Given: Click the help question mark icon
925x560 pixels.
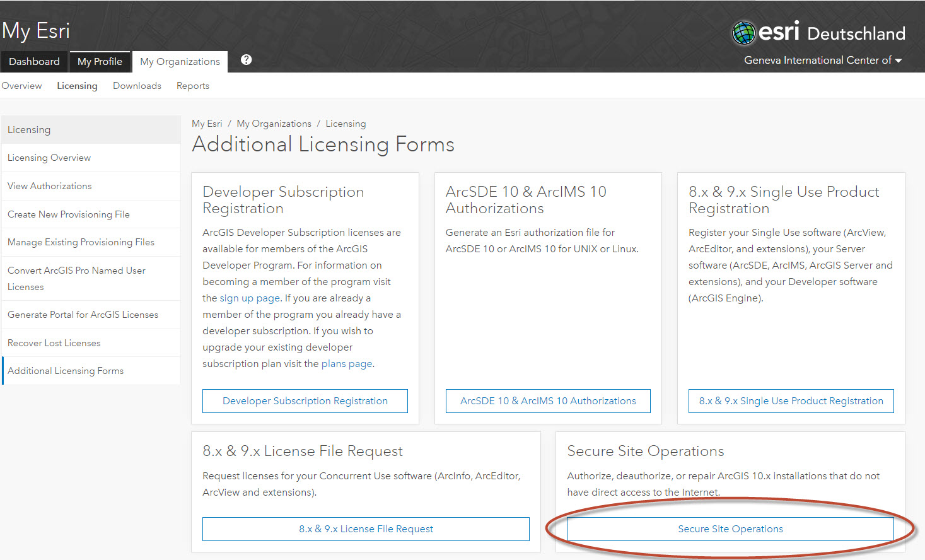Looking at the screenshot, I should pyautogui.click(x=246, y=60).
